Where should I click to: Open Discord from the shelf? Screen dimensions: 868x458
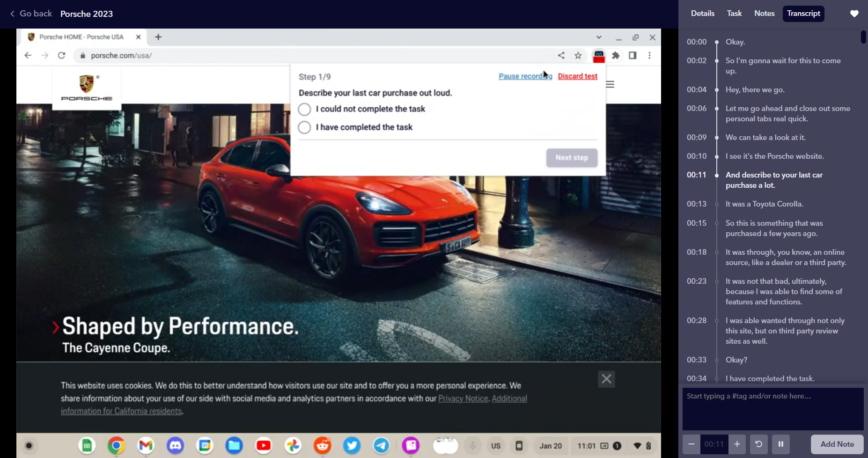pos(175,446)
